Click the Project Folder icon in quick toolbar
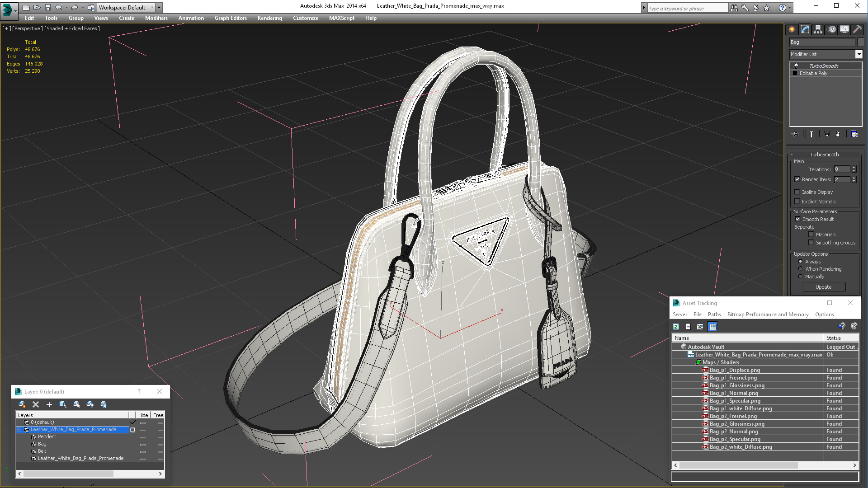 click(91, 8)
